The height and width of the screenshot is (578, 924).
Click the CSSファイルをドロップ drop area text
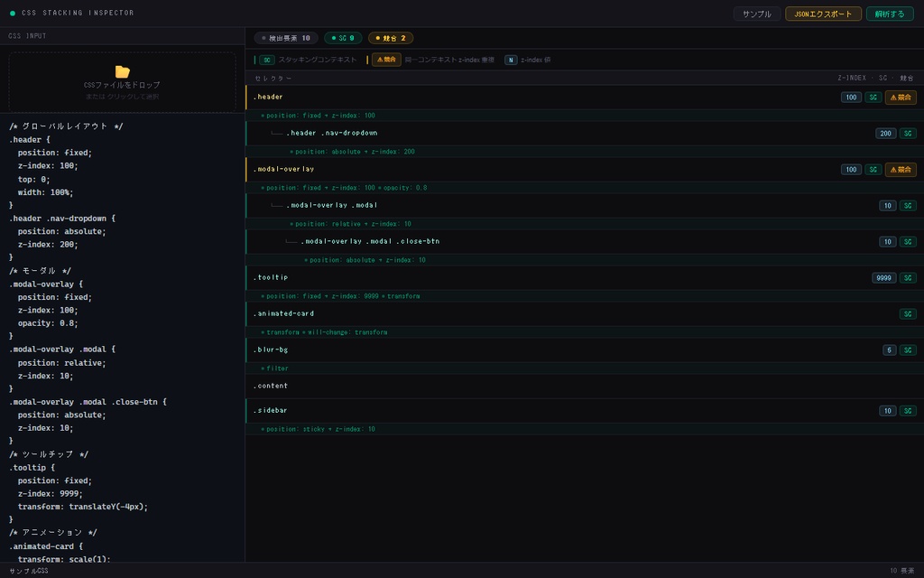122,85
